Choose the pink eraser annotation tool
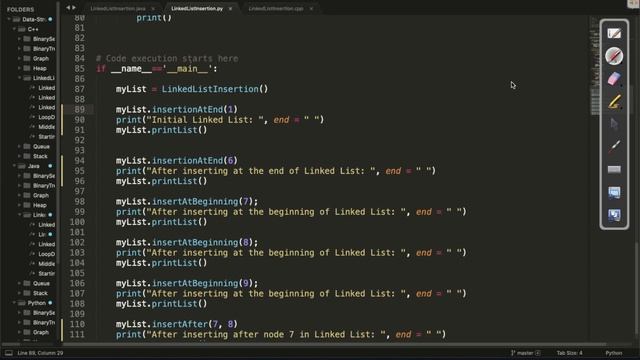640x360 pixels. 614,79
